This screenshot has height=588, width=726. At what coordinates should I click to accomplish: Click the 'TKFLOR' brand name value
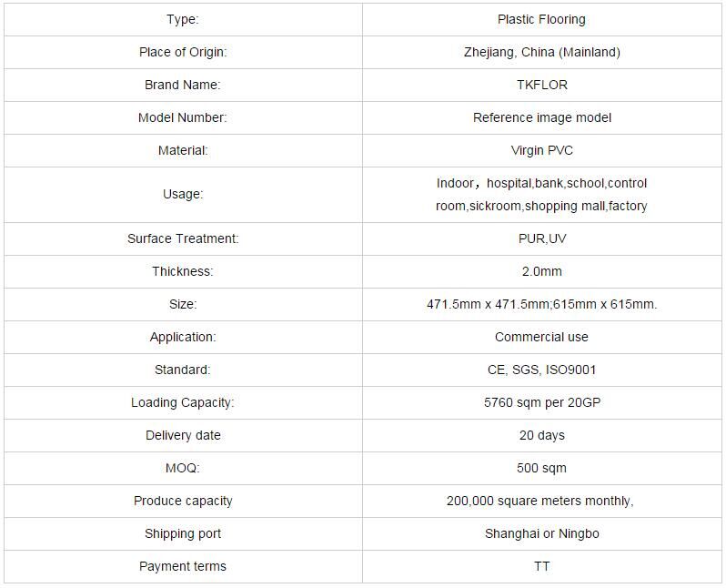541,85
